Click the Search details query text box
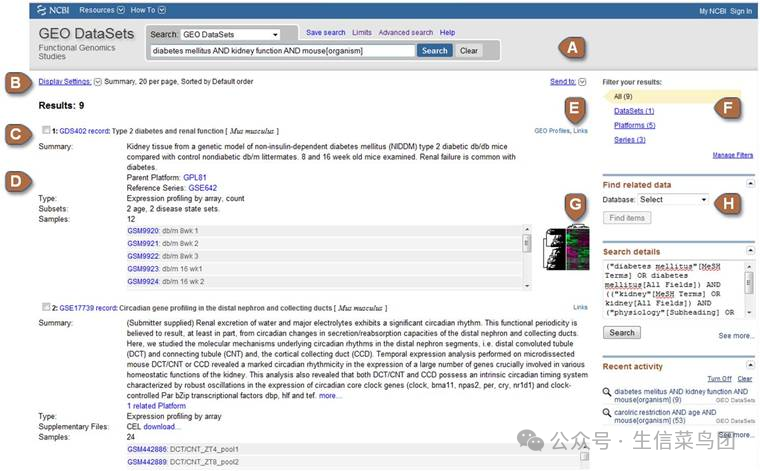This screenshot has width=760, height=471. click(x=674, y=289)
